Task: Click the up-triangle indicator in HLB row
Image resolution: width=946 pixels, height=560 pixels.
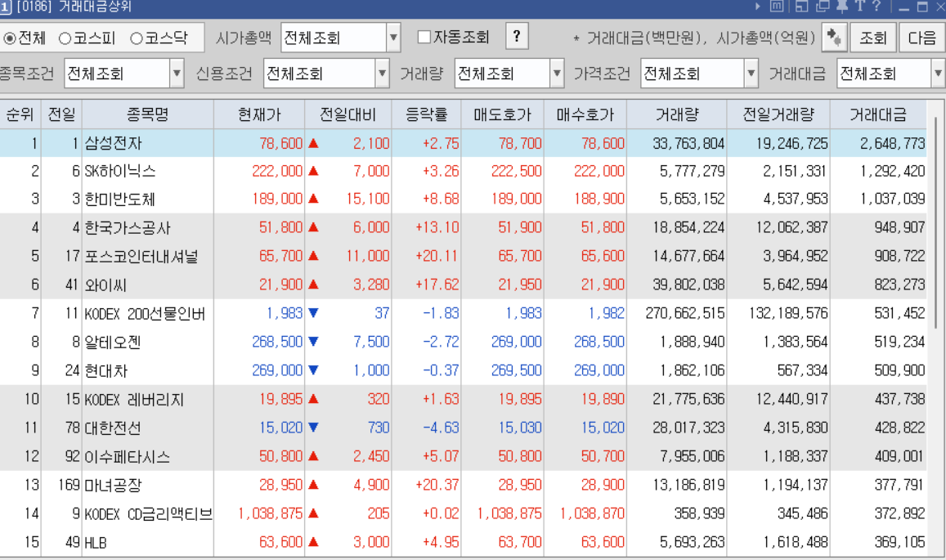Action: [x=313, y=542]
